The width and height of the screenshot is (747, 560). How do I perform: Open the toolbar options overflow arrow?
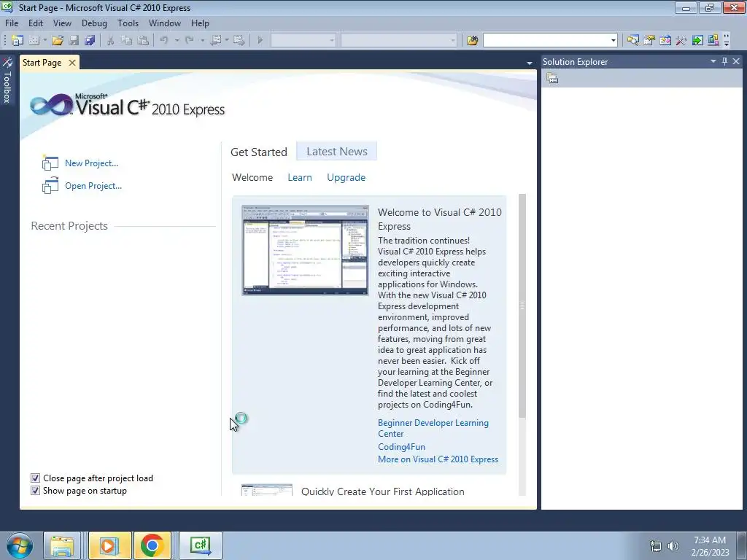click(x=727, y=41)
